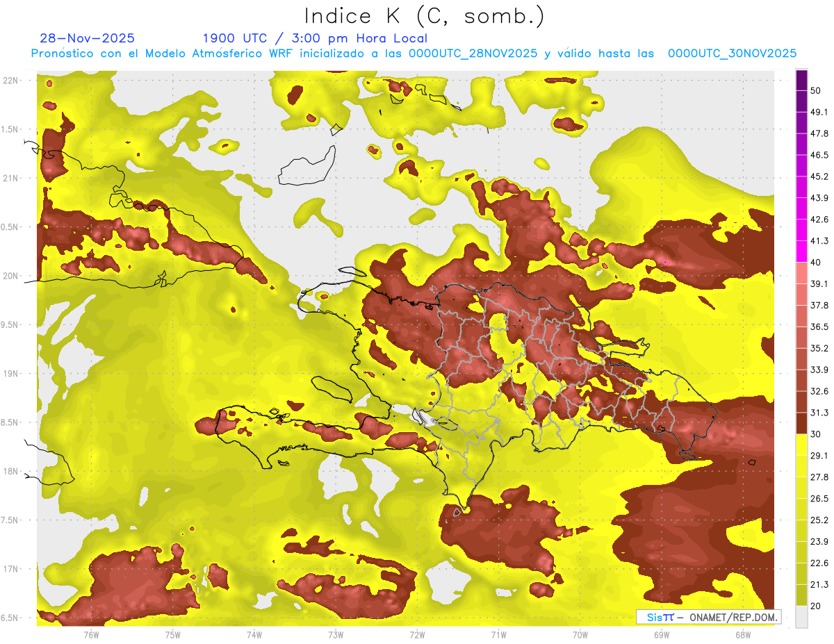This screenshot has width=834, height=644.
Task: Click the '32.6' colorbar value
Action: [x=819, y=391]
